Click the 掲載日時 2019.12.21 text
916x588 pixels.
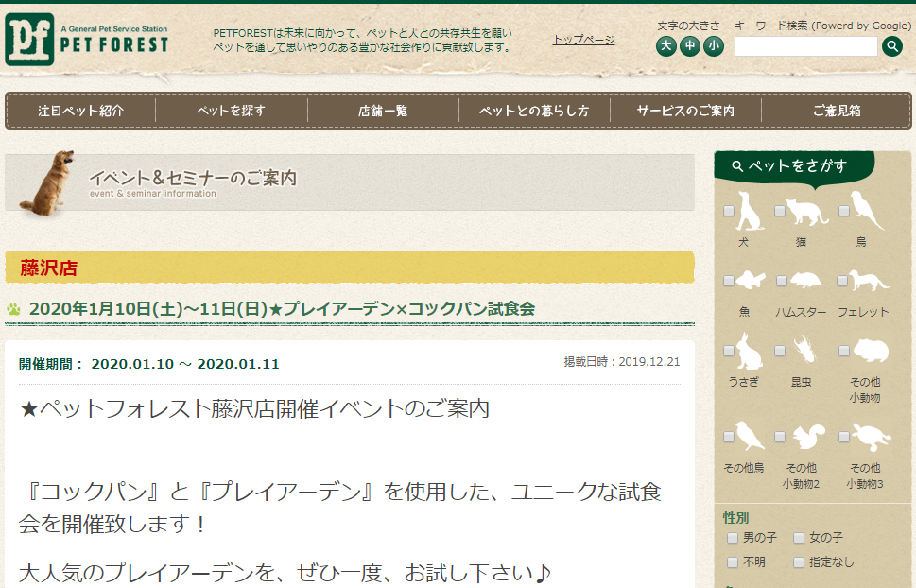(622, 362)
